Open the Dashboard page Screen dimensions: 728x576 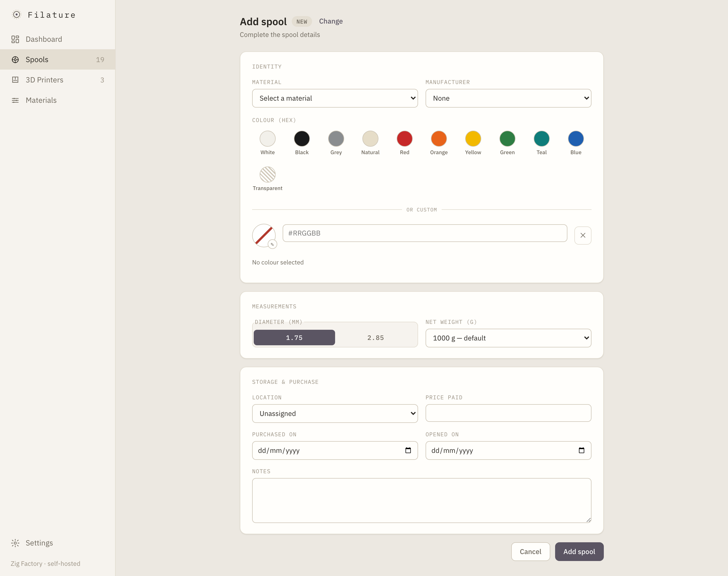click(58, 39)
